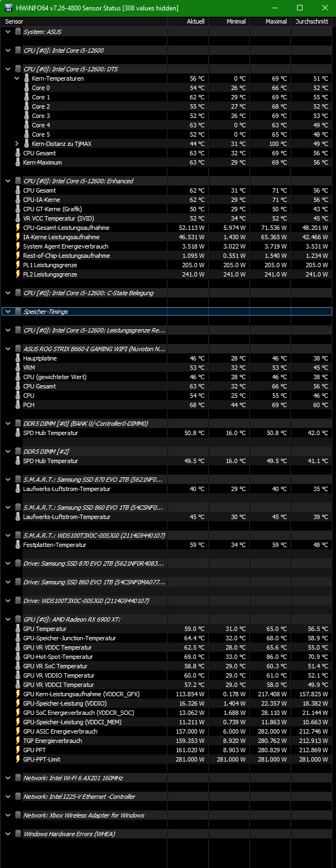
Task: Collapse the System: ASUS group
Action: click(8, 32)
